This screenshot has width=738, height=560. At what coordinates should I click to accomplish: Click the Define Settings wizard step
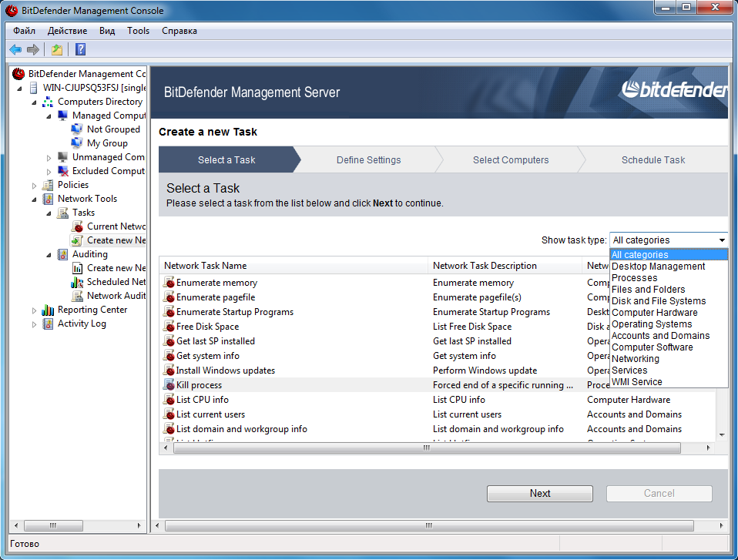pyautogui.click(x=368, y=160)
